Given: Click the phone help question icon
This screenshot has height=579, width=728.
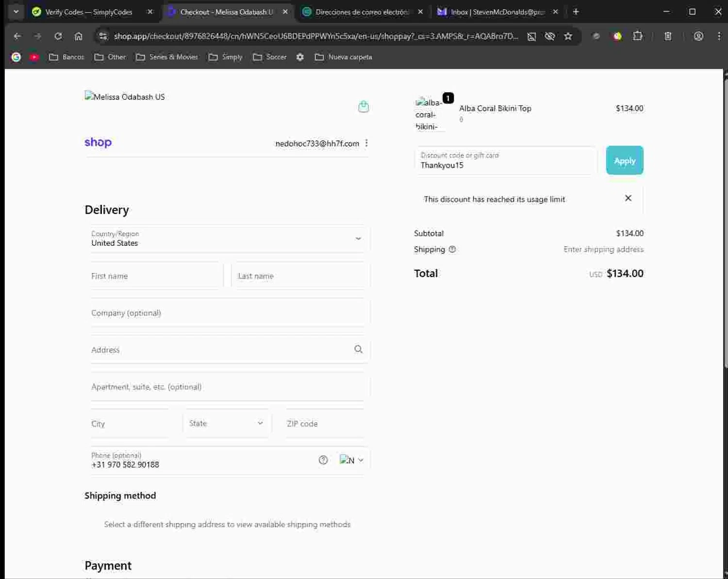Looking at the screenshot, I should click(x=323, y=460).
